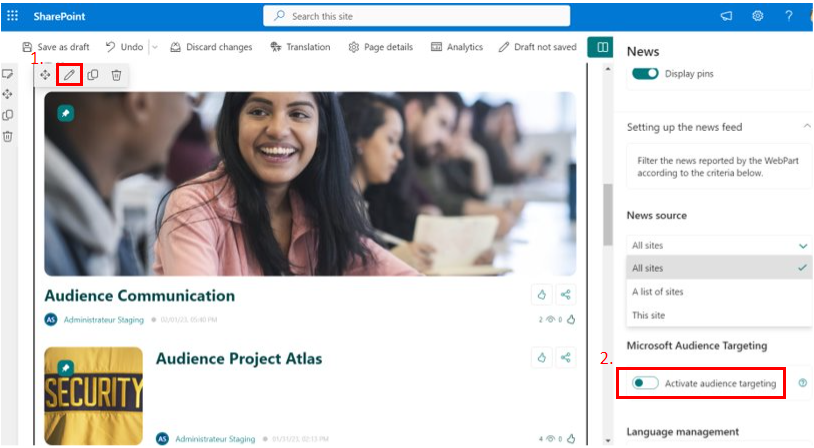Focus the Search this site box

click(416, 16)
